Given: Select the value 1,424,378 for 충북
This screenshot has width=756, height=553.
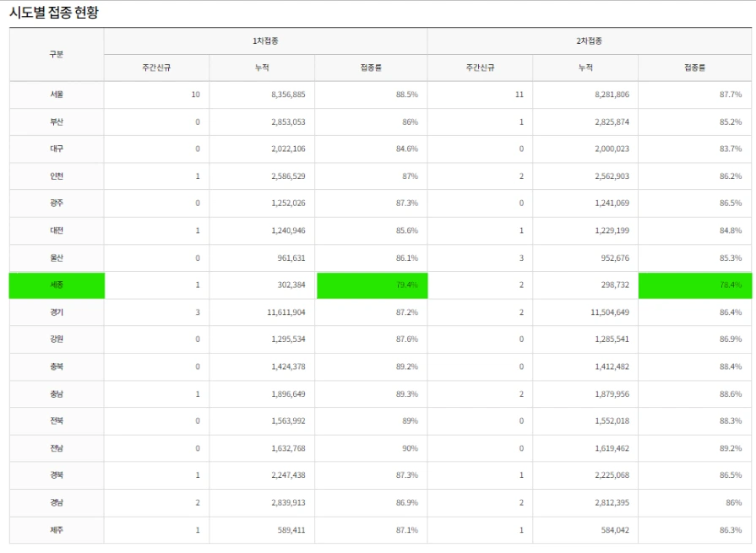Looking at the screenshot, I should pyautogui.click(x=288, y=366).
